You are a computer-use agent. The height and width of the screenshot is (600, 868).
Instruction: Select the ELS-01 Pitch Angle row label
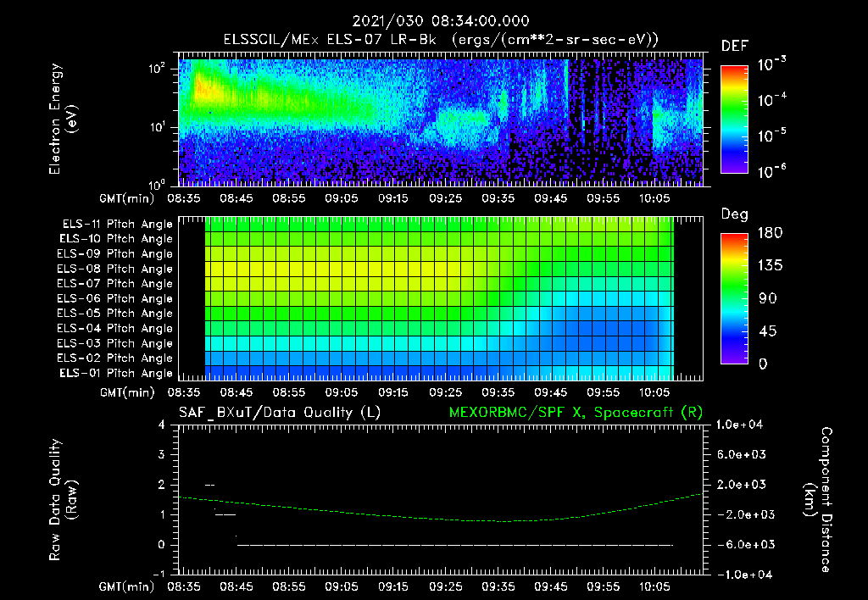pyautogui.click(x=115, y=373)
